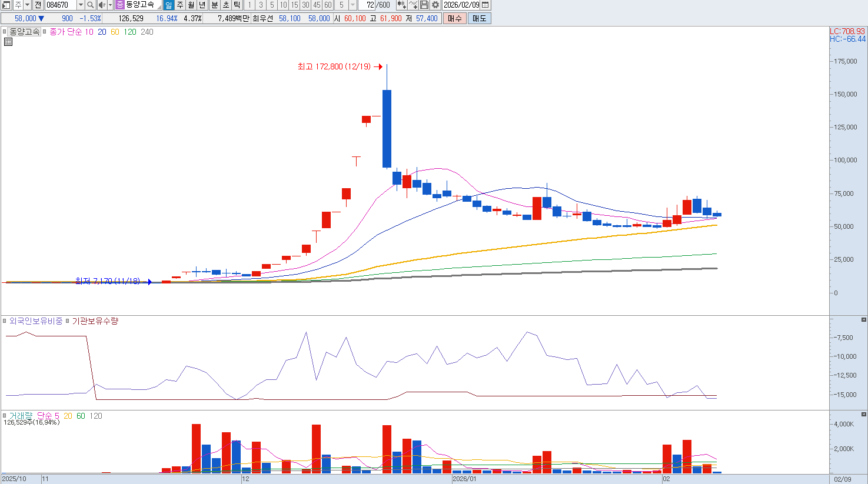The height and width of the screenshot is (484, 868).
Task: Click the save floppy disk icon
Action: [x=424, y=5]
